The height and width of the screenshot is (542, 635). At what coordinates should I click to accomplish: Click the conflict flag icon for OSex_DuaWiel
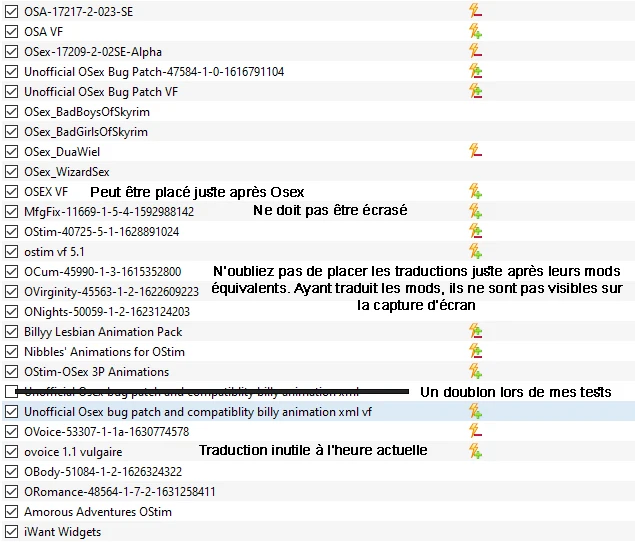[475, 151]
